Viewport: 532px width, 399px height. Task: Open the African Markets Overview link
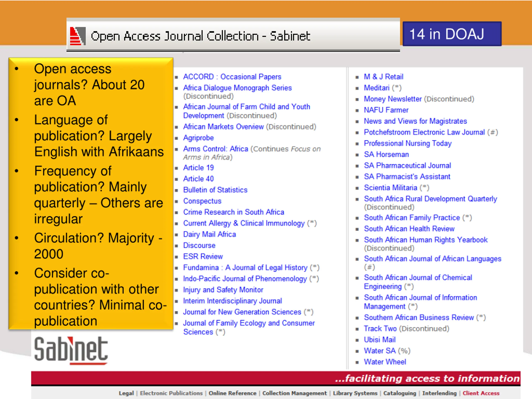tap(223, 127)
